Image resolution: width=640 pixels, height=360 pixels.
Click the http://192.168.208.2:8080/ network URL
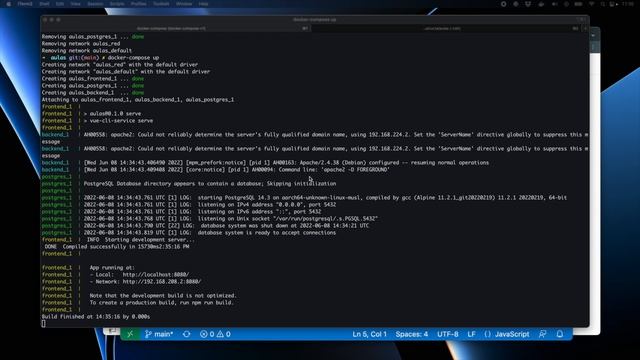click(162, 282)
